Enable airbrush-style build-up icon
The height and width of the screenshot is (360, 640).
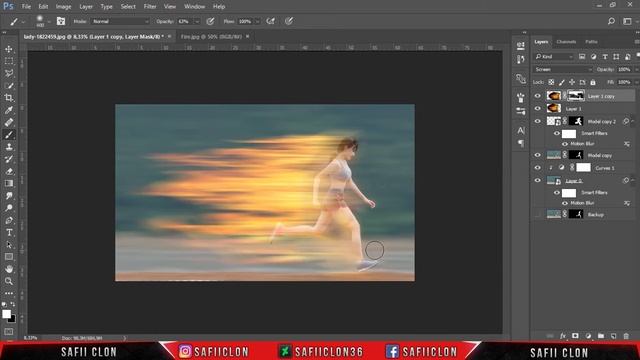271,21
